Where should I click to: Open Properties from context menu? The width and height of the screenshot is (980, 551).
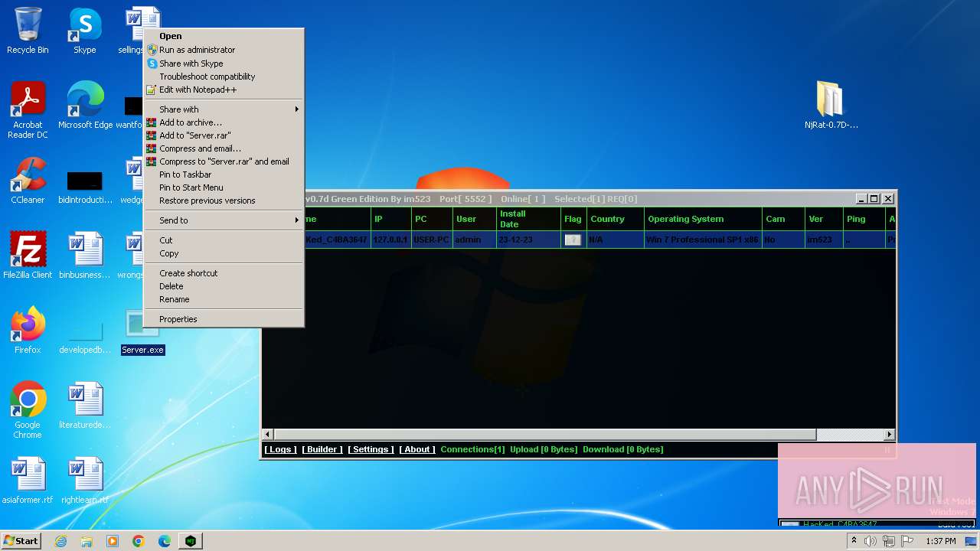(x=224, y=319)
